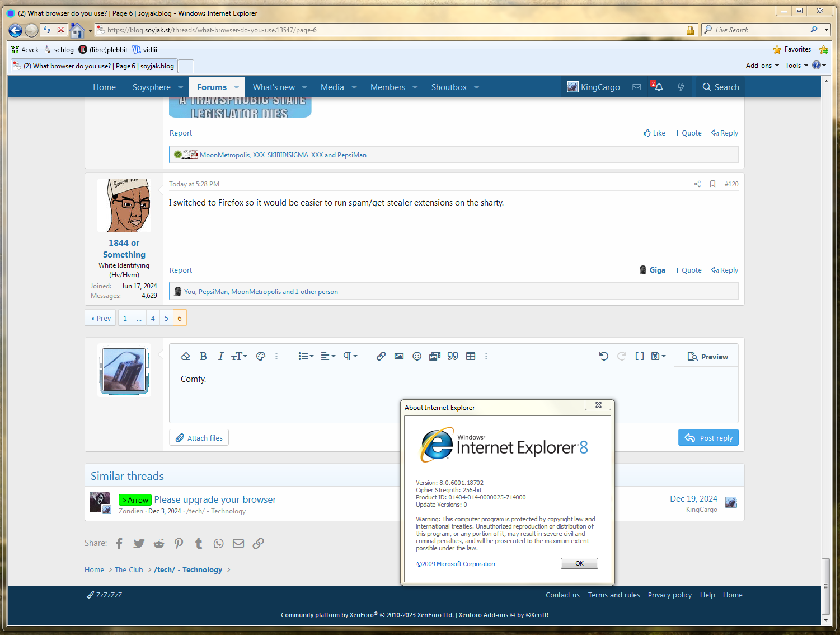Image resolution: width=840 pixels, height=635 pixels.
Task: Share thread on Reddit icon
Action: (159, 543)
